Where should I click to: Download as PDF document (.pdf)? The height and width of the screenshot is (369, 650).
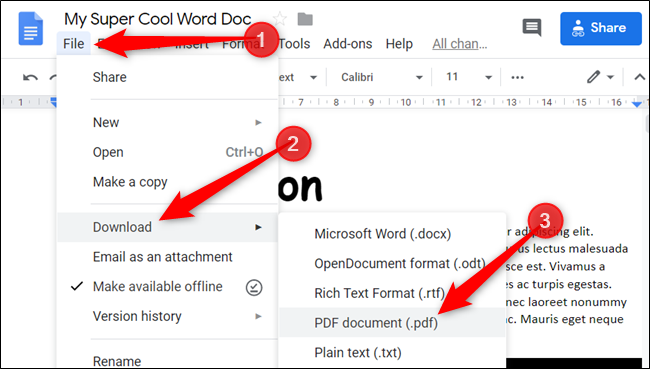[392, 323]
